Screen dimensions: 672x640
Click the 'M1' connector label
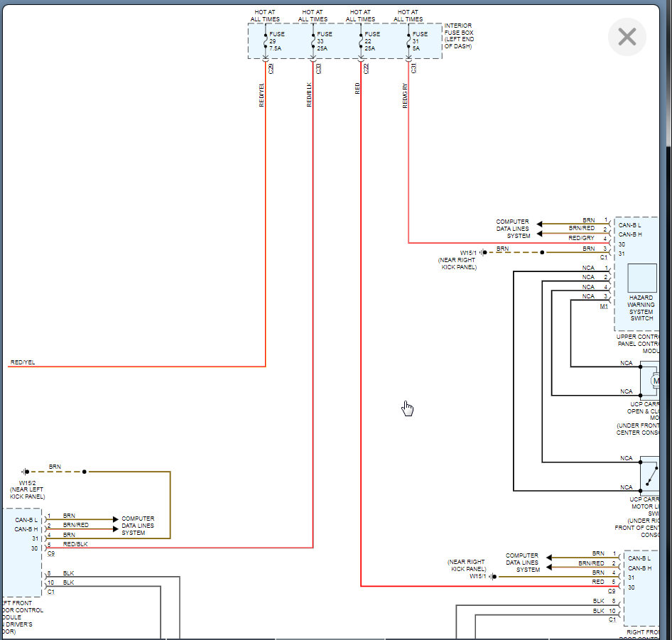click(603, 306)
